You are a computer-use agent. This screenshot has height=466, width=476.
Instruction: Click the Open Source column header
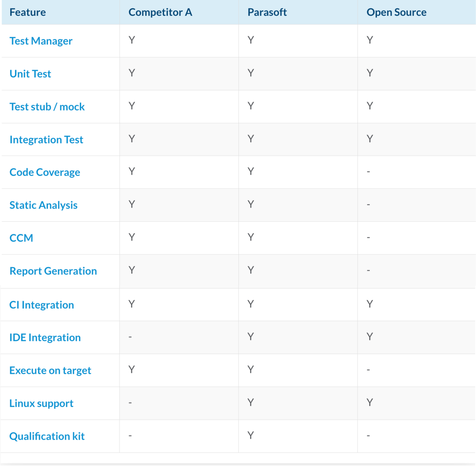tap(397, 12)
